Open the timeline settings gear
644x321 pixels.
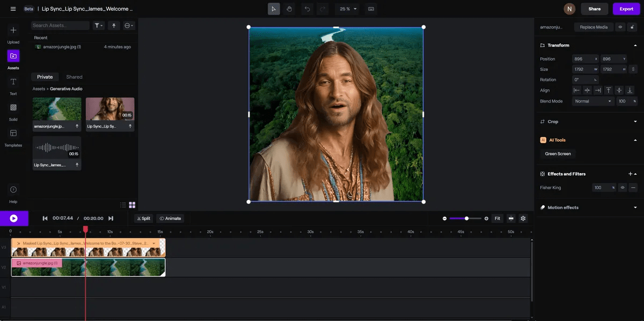[522, 218]
